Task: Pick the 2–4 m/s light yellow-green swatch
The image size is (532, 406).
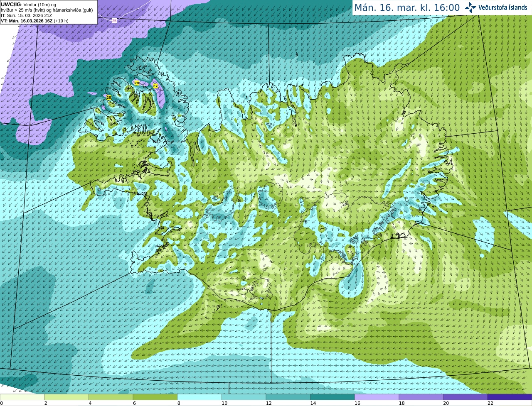Action: [66, 397]
